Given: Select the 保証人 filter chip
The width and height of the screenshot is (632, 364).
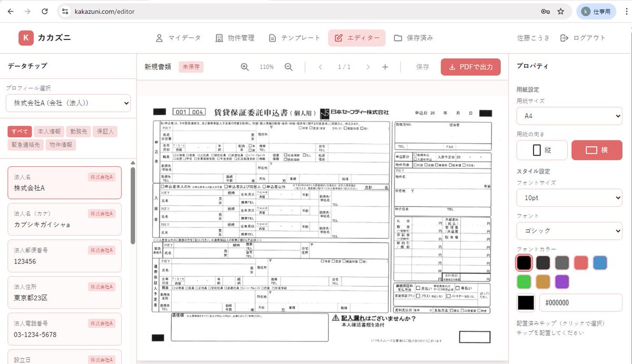Looking at the screenshot, I should [x=105, y=132].
